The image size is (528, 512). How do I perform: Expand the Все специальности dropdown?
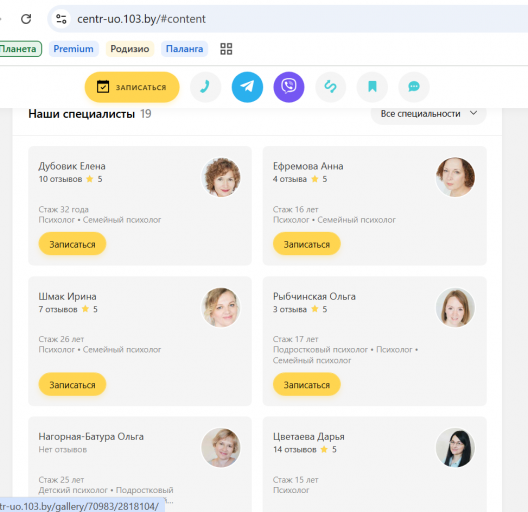click(428, 114)
